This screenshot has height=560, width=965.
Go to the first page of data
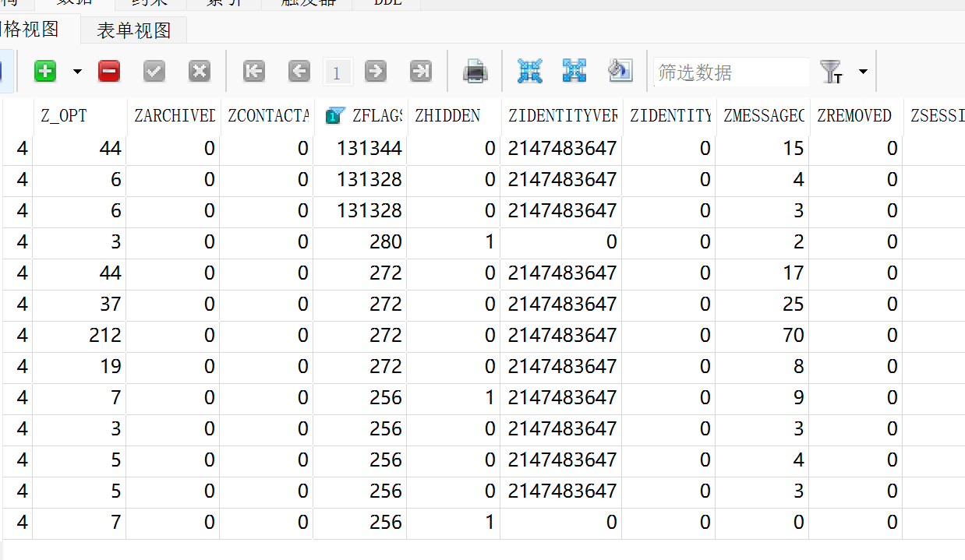click(254, 72)
